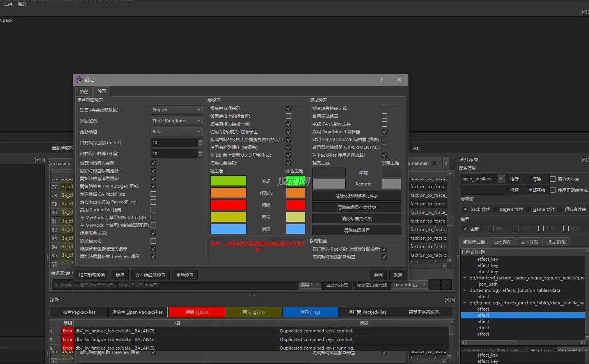Viewport: 589px width, 364px height.
Task: Switch to the Loc 匹配 results tab
Action: [502, 242]
